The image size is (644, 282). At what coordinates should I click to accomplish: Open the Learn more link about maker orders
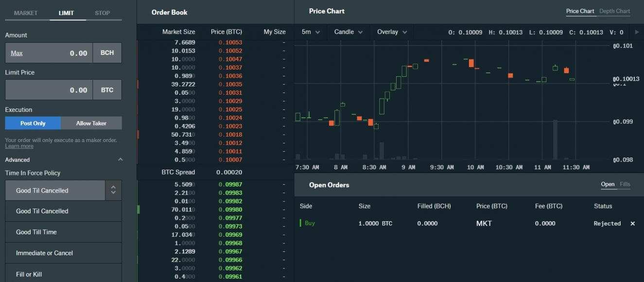pos(19,146)
